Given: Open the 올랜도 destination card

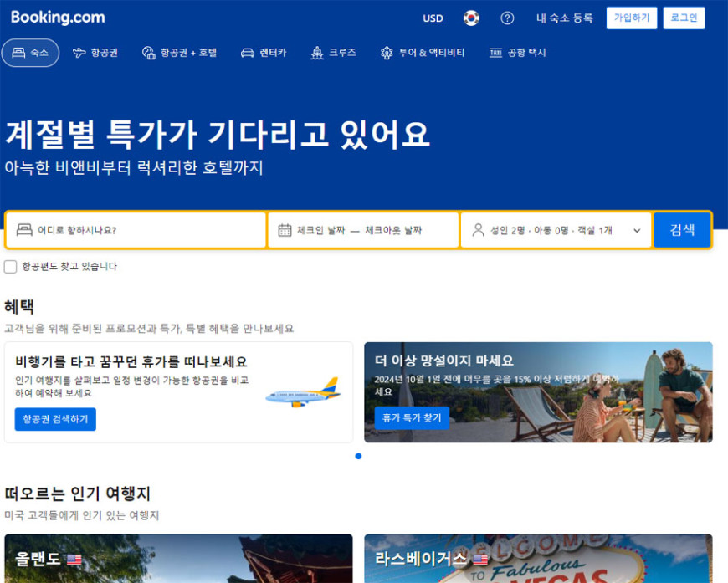Looking at the screenshot, I should [x=178, y=559].
